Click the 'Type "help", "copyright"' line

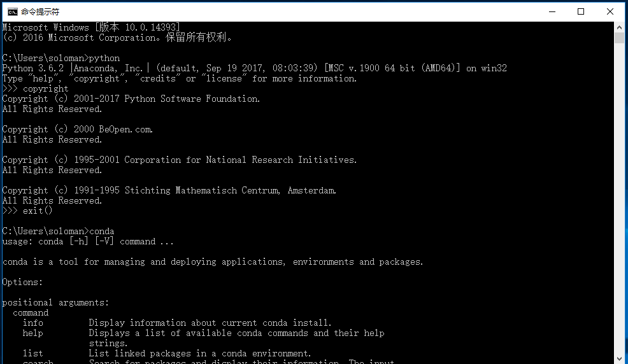(x=180, y=78)
